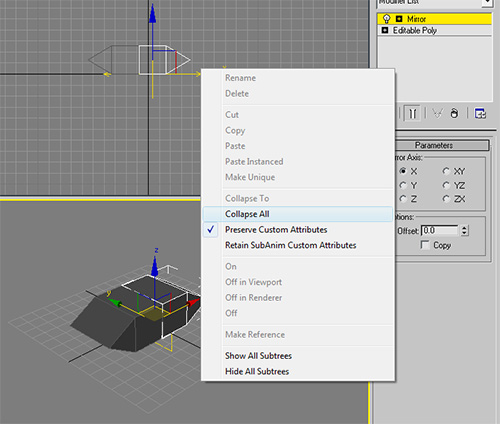Select the Mirror modifier in the stack

435,19
